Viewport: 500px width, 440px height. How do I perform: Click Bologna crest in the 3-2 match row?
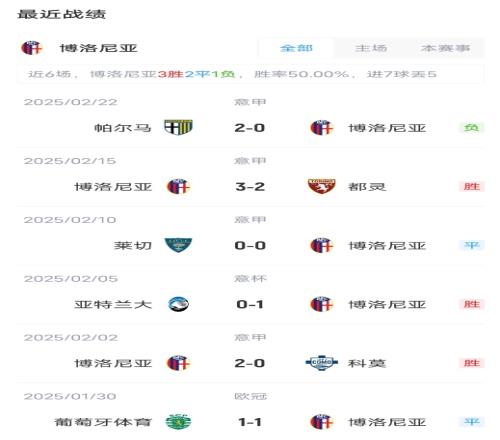[178, 186]
